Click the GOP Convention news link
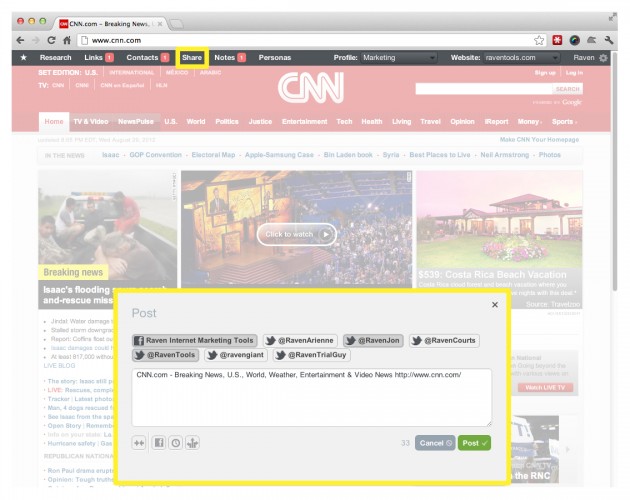This screenshot has height=500, width=630. pos(155,155)
